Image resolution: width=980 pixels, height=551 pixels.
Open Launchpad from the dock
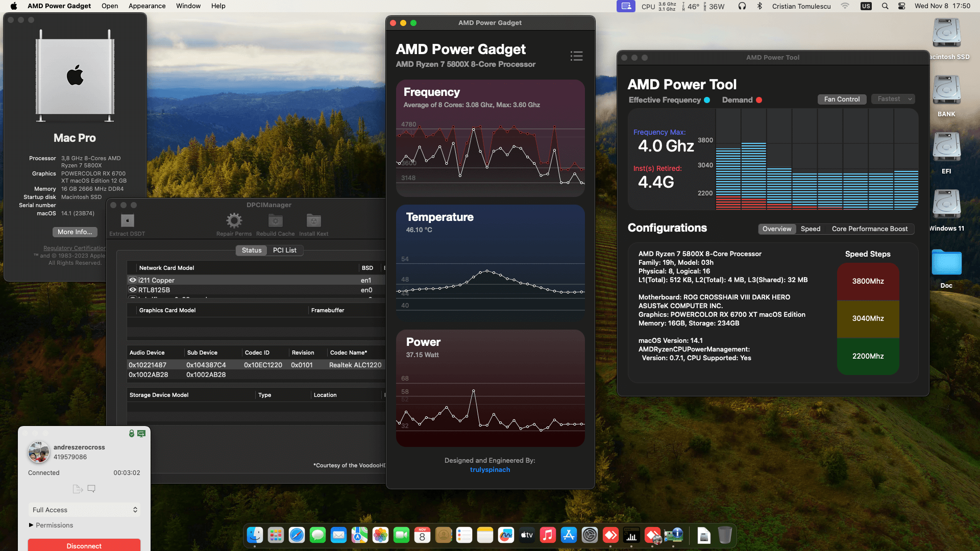pos(276,535)
